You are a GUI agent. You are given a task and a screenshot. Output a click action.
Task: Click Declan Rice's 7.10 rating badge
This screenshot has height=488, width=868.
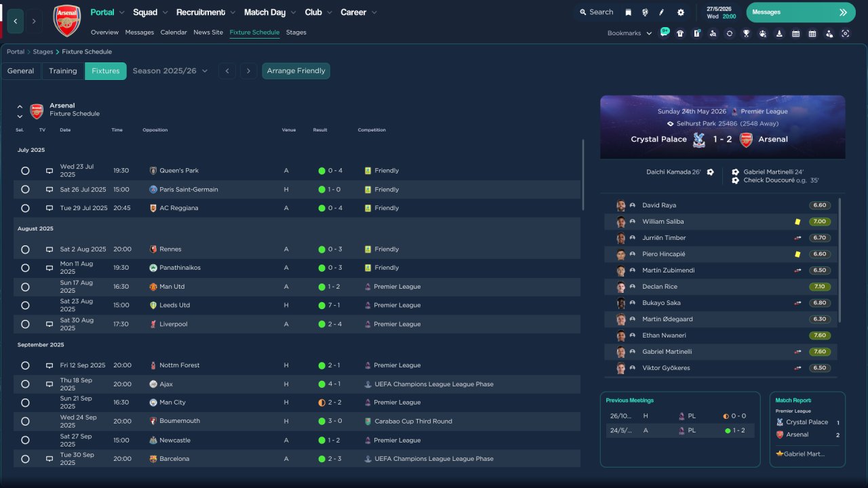coord(820,287)
